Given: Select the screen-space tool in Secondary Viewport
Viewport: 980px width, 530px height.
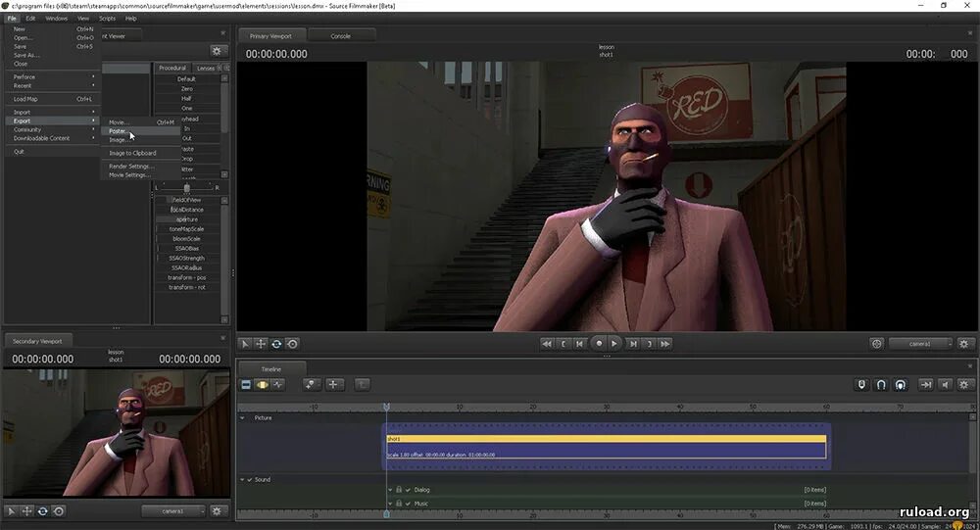Looking at the screenshot, I should [59, 511].
